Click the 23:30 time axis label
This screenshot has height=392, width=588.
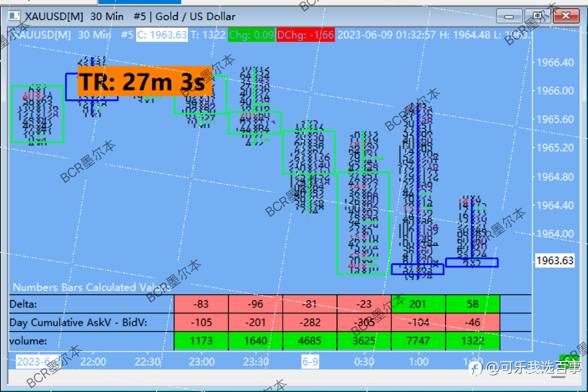pos(256,362)
